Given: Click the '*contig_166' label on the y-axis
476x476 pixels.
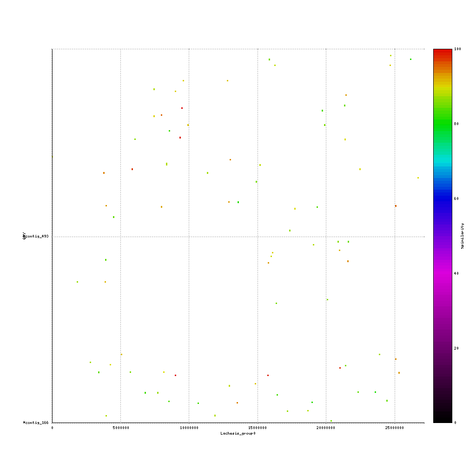Looking at the screenshot, I should point(36,422).
